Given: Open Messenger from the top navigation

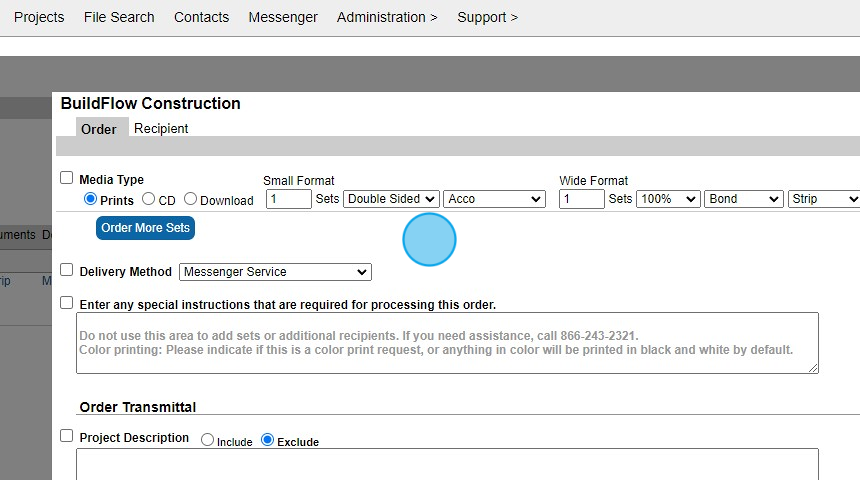Looking at the screenshot, I should click(283, 17).
